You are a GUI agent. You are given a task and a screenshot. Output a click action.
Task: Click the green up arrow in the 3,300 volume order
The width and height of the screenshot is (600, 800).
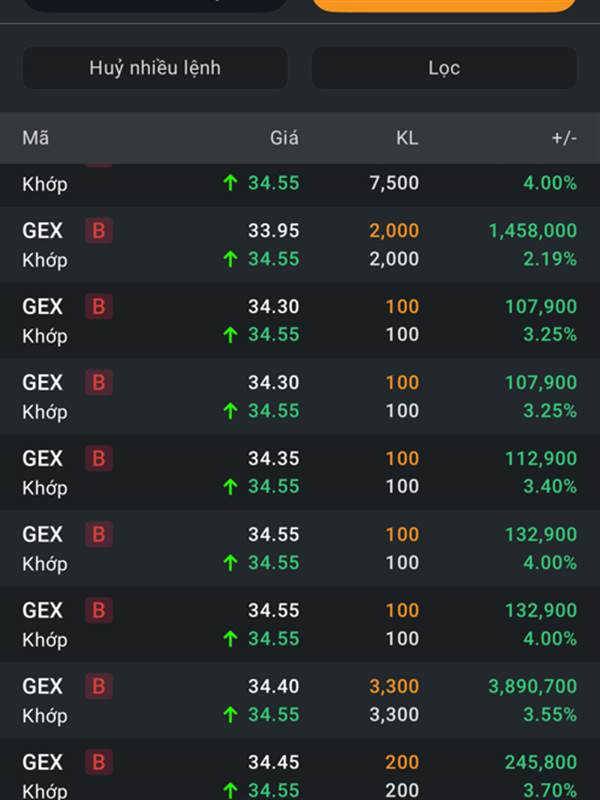pos(231,715)
